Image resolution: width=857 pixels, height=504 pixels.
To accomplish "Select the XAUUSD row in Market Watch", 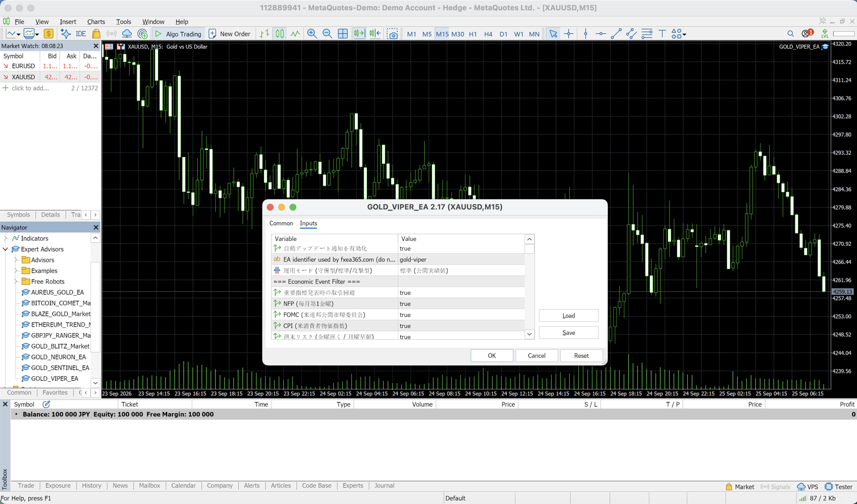I will pyautogui.click(x=50, y=77).
